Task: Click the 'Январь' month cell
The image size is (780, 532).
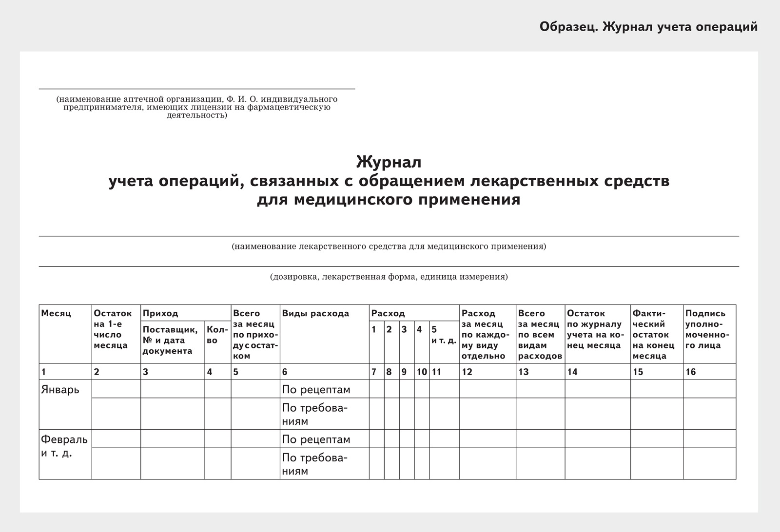Action: click(60, 390)
